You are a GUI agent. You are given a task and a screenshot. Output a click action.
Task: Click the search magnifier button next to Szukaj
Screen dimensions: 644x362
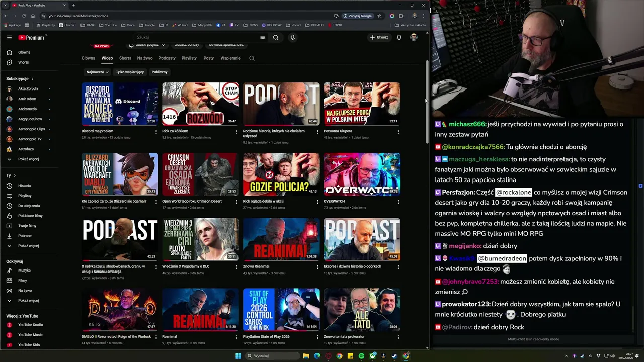276,37
